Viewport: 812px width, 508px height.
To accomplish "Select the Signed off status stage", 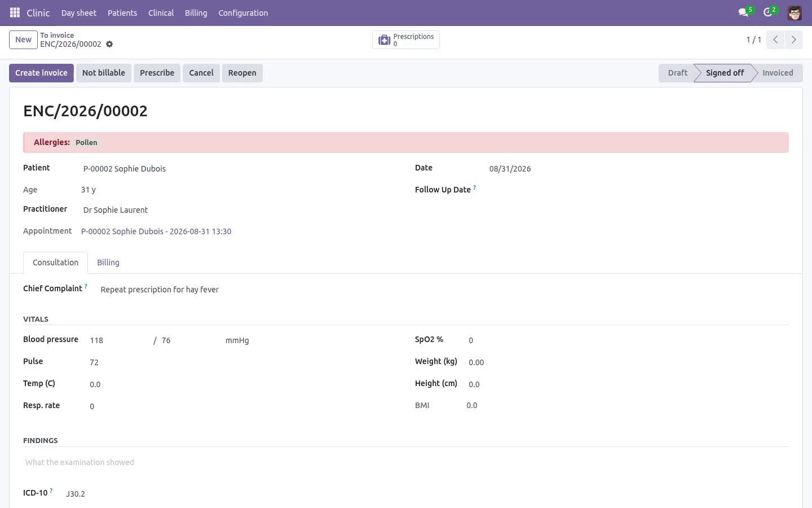I will coord(725,73).
